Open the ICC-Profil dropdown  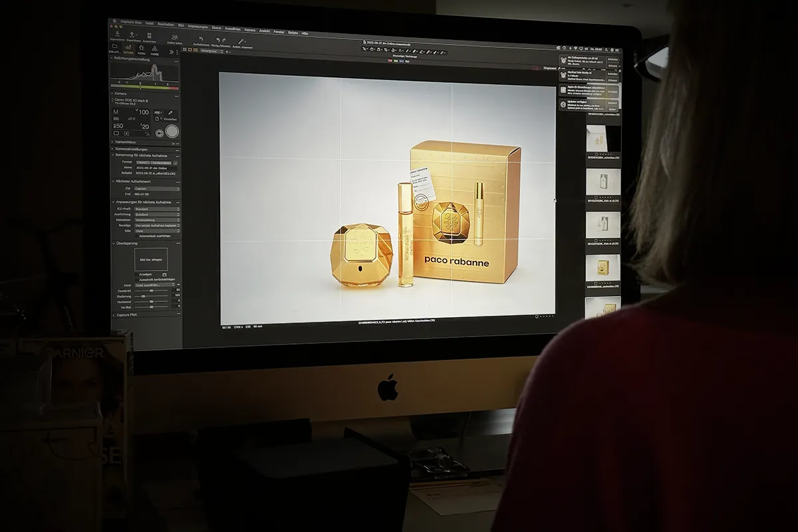(157, 209)
